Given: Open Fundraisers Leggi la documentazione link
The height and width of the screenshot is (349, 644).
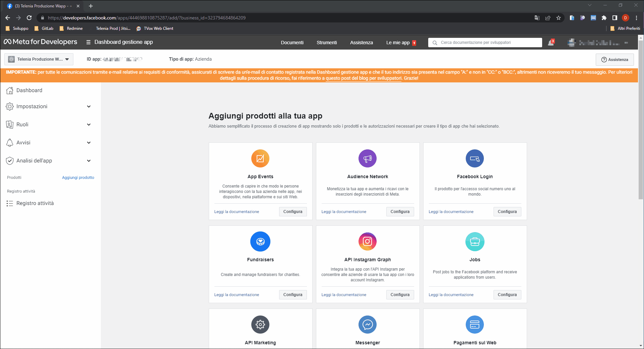Looking at the screenshot, I should pyautogui.click(x=237, y=295).
